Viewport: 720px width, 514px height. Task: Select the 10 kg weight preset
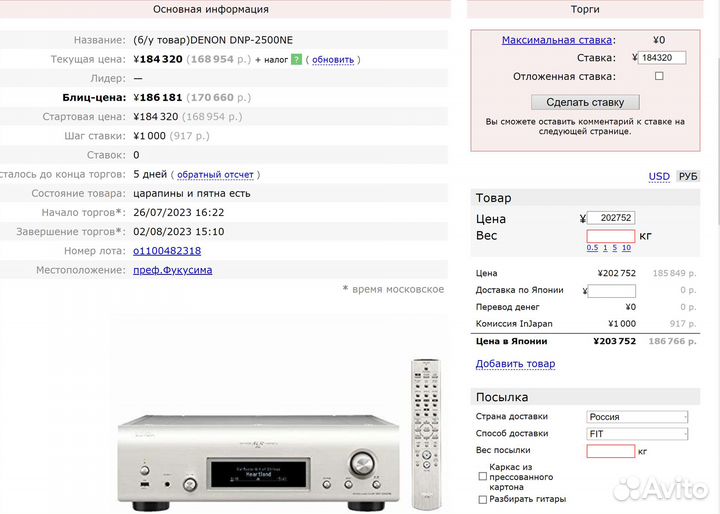[626, 248]
